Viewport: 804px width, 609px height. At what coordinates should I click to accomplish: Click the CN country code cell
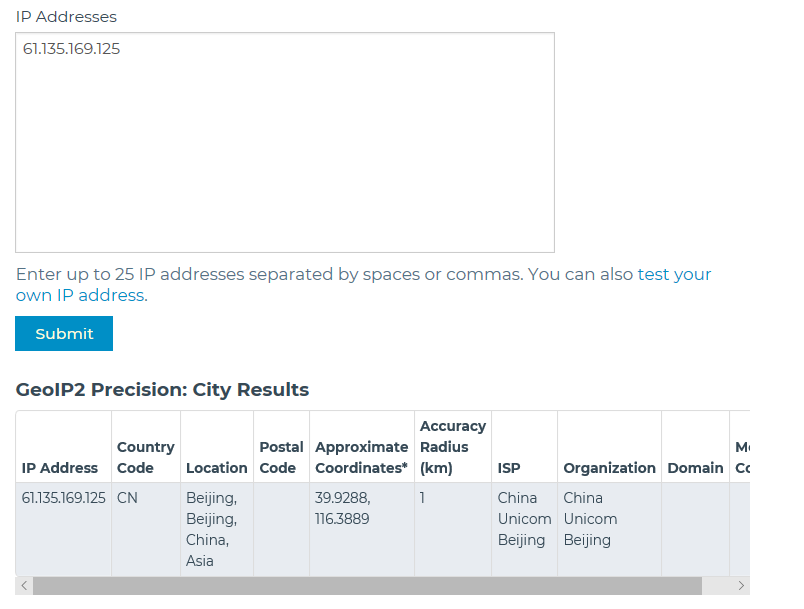(127, 498)
